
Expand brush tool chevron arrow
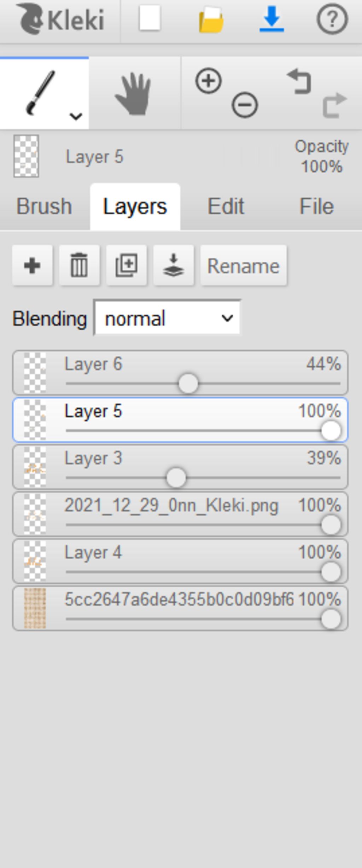pyautogui.click(x=76, y=116)
